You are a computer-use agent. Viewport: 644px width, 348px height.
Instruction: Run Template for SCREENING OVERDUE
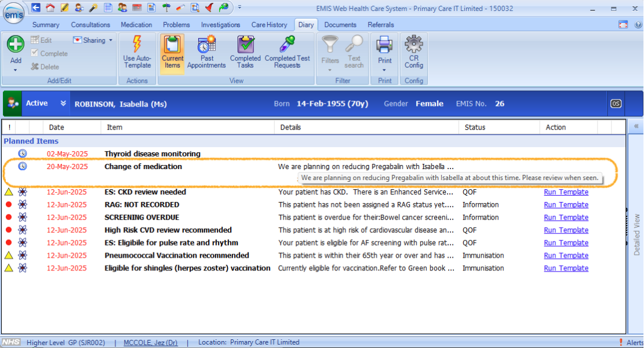566,218
